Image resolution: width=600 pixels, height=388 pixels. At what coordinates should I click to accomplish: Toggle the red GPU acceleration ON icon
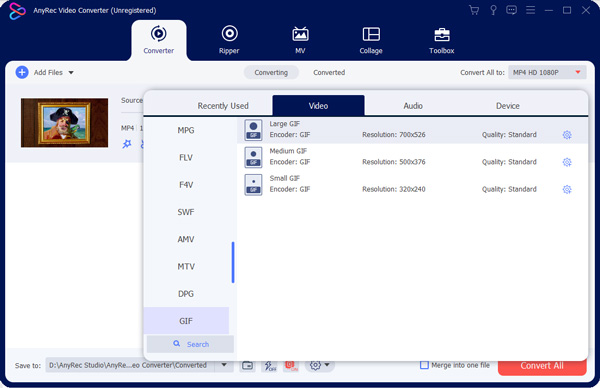pyautogui.click(x=291, y=366)
